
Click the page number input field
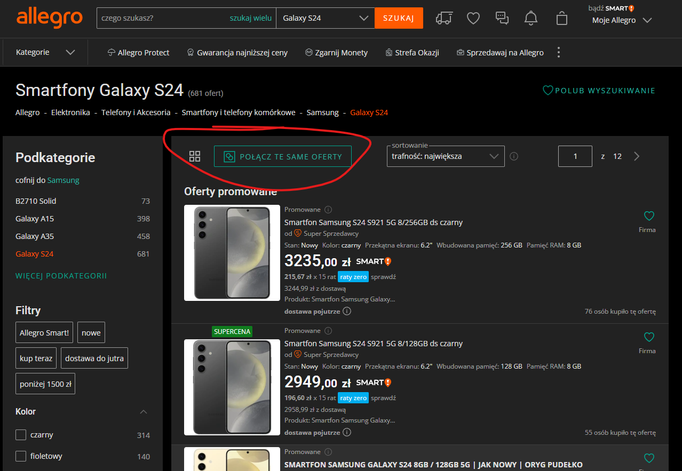[x=575, y=157]
